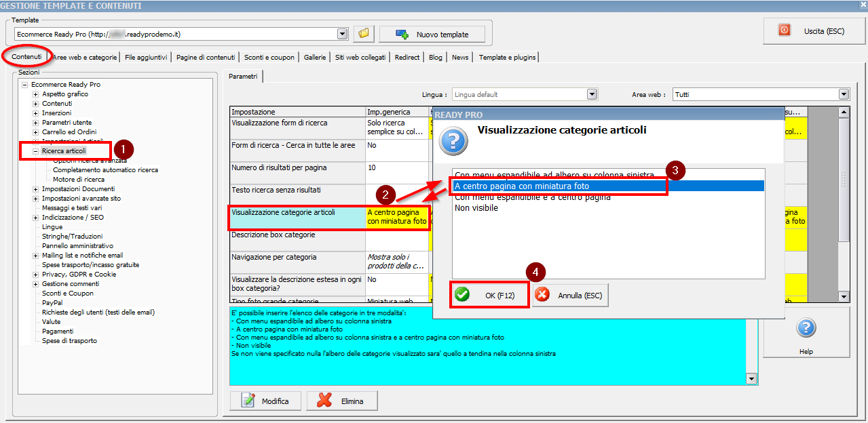Open the template folder icon button
The width and height of the screenshot is (868, 423).
click(364, 34)
